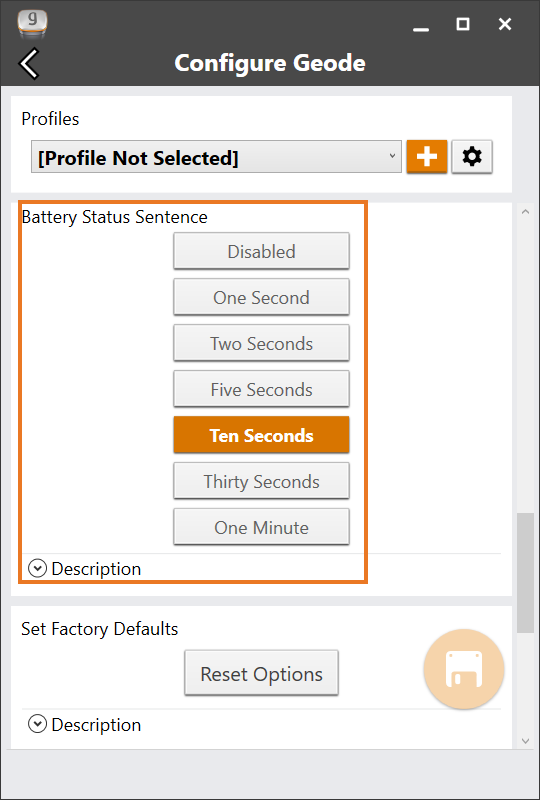Choose Five Seconds interval option
Screen dimensions: 540x800
point(261,389)
